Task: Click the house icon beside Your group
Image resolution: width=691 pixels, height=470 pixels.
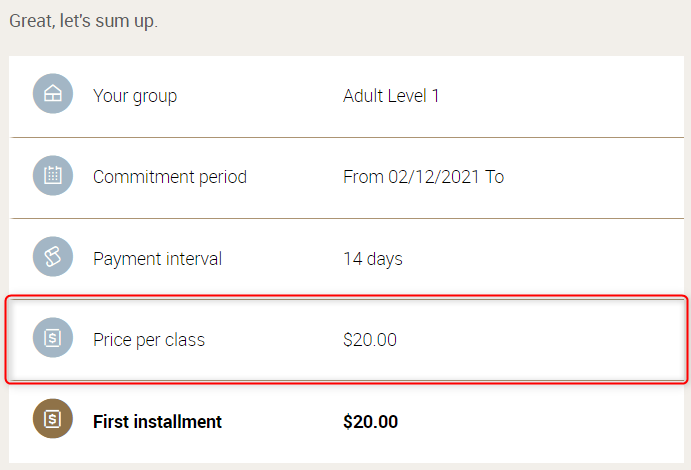Action: point(53,95)
